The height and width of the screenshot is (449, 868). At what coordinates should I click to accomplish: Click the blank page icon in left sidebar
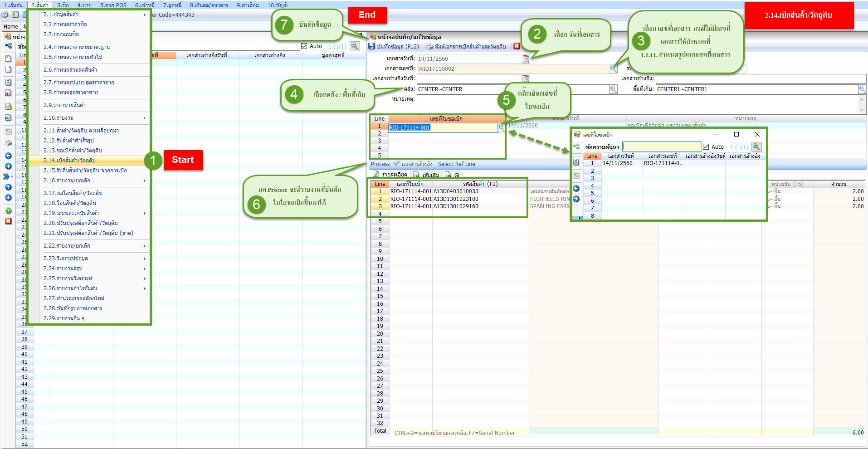coord(8,69)
